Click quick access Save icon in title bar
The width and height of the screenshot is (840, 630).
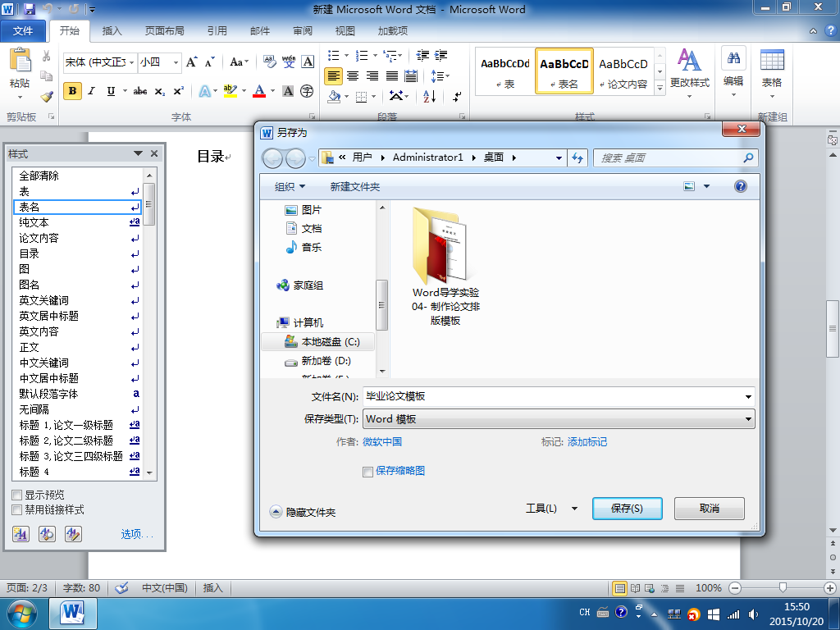point(29,9)
